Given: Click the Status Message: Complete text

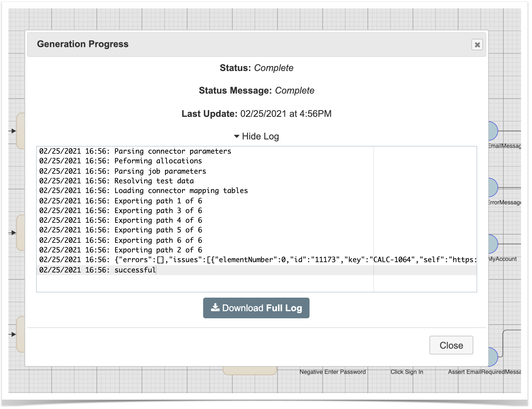Looking at the screenshot, I should point(257,90).
